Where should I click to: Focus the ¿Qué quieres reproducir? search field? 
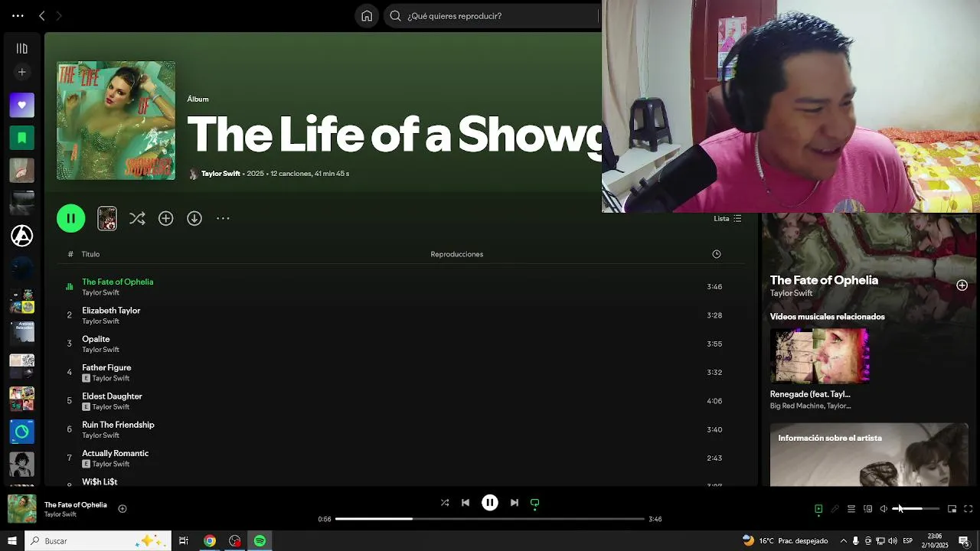point(494,16)
